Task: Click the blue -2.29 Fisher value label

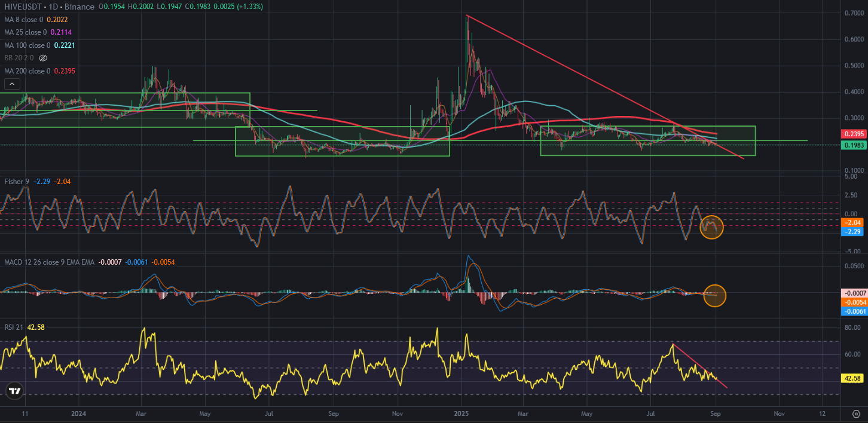Action: pyautogui.click(x=853, y=232)
